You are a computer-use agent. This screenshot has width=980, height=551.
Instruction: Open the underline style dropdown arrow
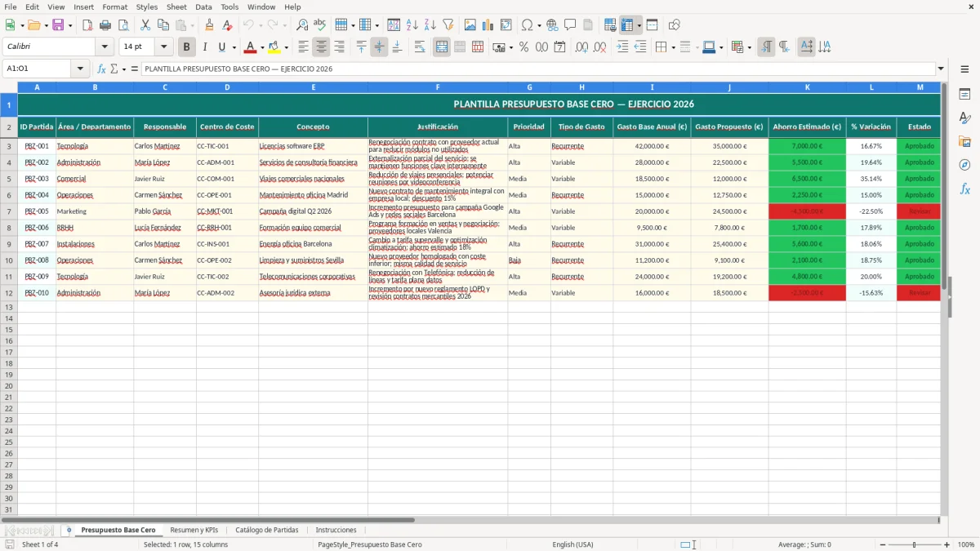(233, 47)
